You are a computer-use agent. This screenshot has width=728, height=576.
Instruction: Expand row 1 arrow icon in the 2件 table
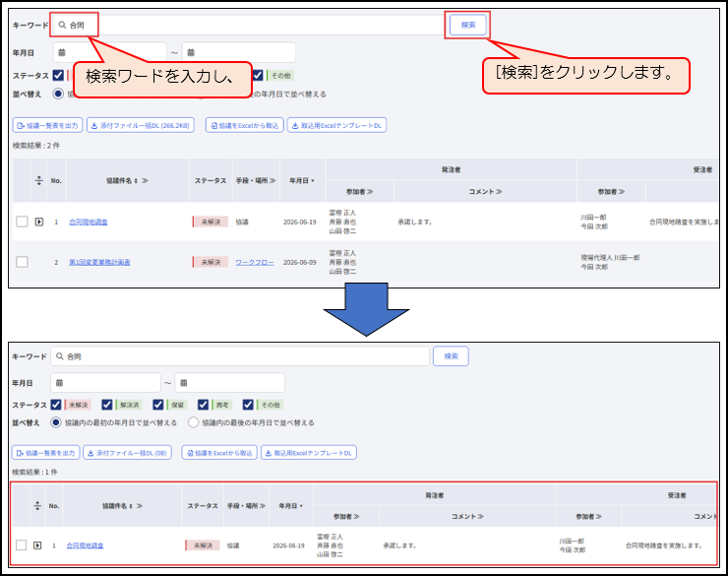[x=39, y=223]
